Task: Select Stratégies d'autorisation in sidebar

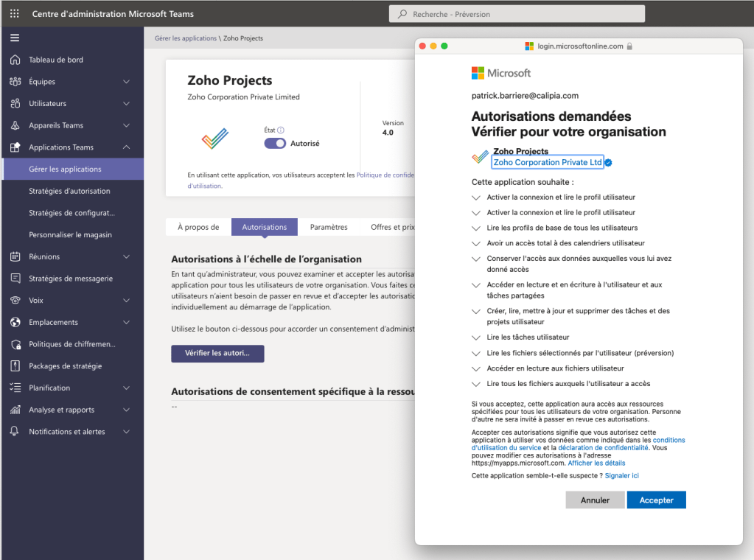Action: [x=69, y=191]
